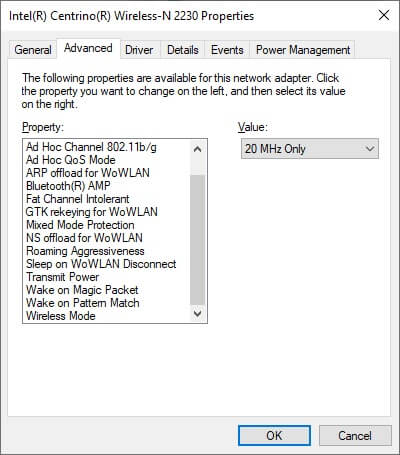Click OK to apply adapter settings

coord(274,435)
